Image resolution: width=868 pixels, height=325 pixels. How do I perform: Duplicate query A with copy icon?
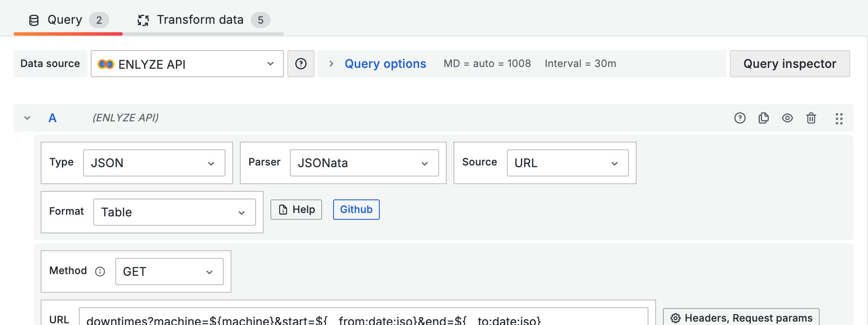tap(763, 118)
